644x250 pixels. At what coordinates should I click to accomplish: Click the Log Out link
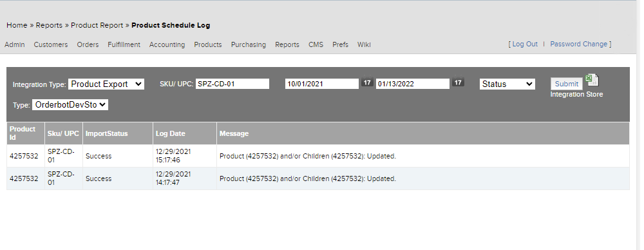[x=525, y=44]
